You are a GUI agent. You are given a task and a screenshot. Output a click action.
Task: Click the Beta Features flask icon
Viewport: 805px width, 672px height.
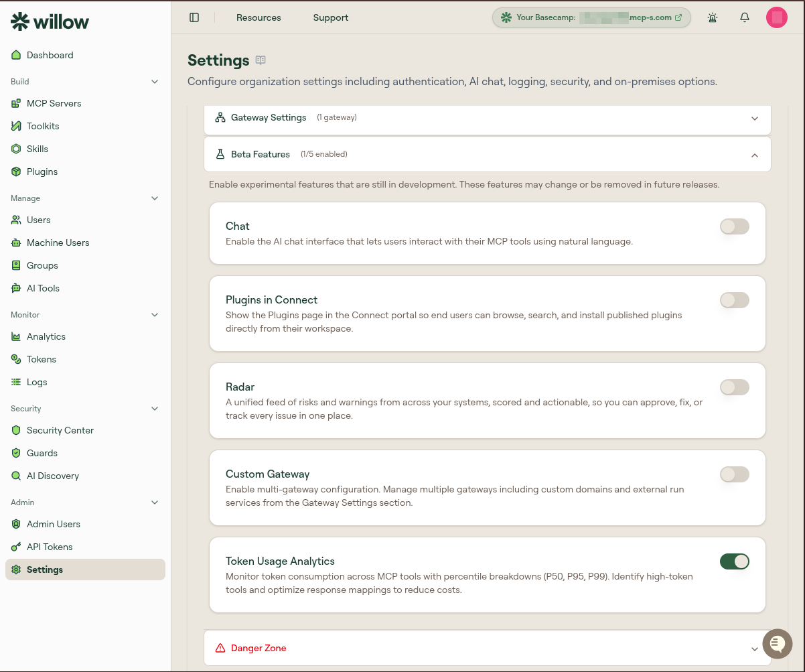[220, 154]
